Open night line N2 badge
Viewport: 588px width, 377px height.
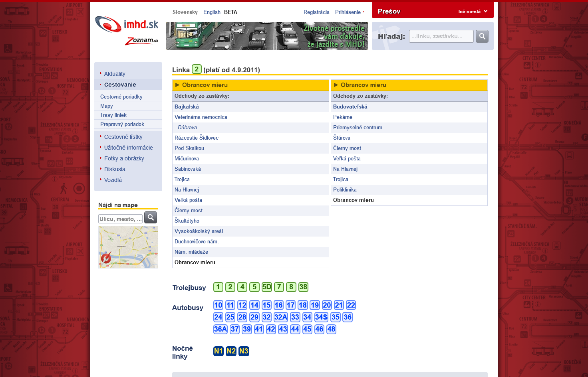pyautogui.click(x=231, y=351)
